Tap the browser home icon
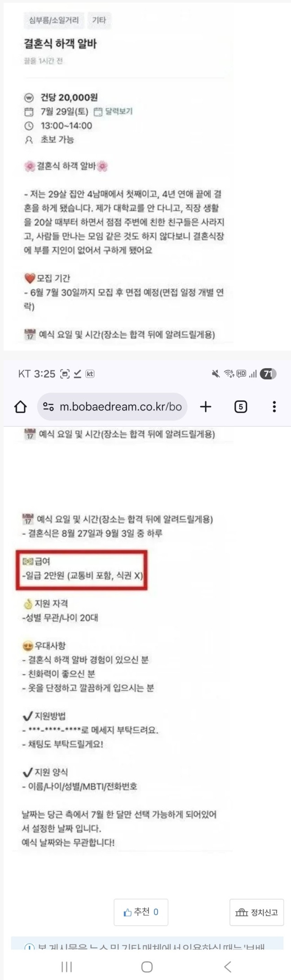The width and height of the screenshot is (291, 980). [x=21, y=407]
